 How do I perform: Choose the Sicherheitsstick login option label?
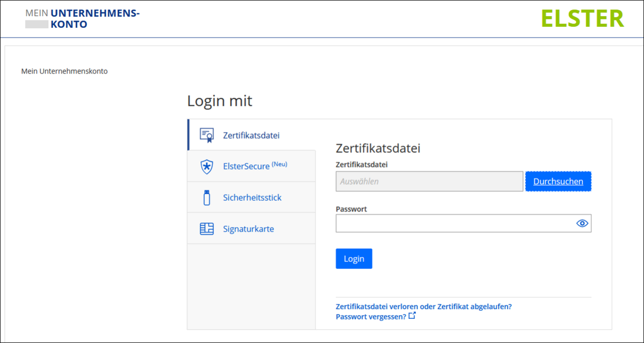(x=252, y=198)
